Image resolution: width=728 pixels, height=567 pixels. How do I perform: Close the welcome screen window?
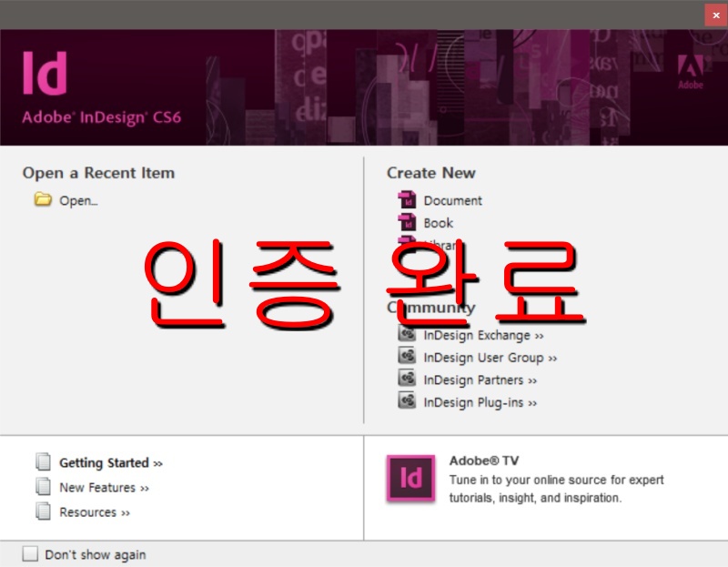pyautogui.click(x=716, y=15)
